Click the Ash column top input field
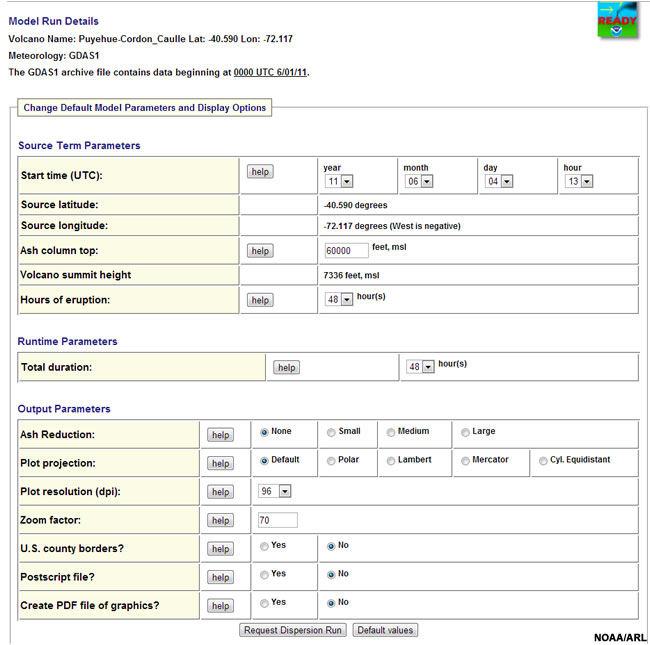Screen dimensions: 650x645 point(347,250)
